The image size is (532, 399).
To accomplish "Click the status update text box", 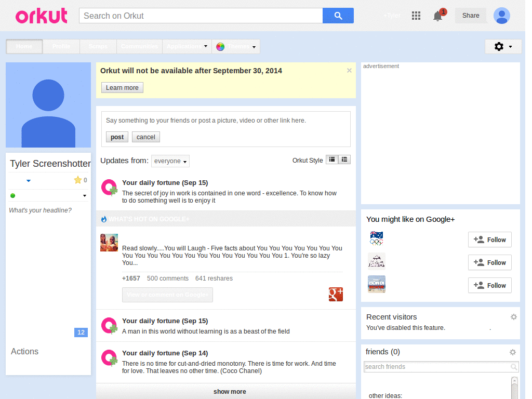I will tap(226, 121).
